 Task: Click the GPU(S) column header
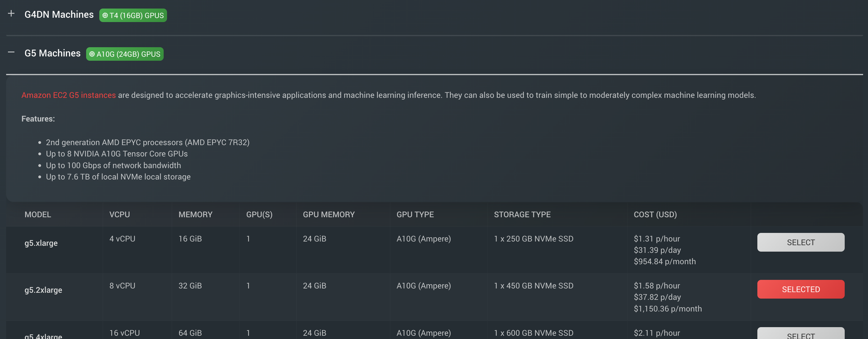click(x=259, y=215)
